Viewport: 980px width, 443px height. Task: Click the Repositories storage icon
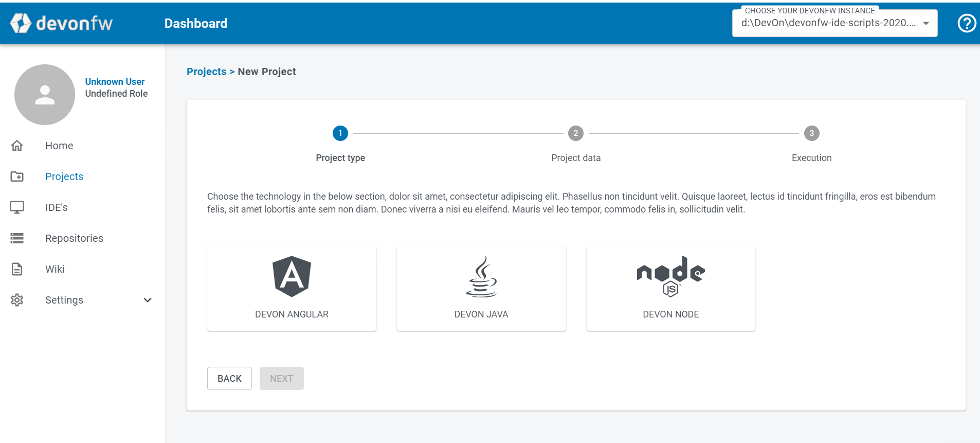(x=17, y=238)
